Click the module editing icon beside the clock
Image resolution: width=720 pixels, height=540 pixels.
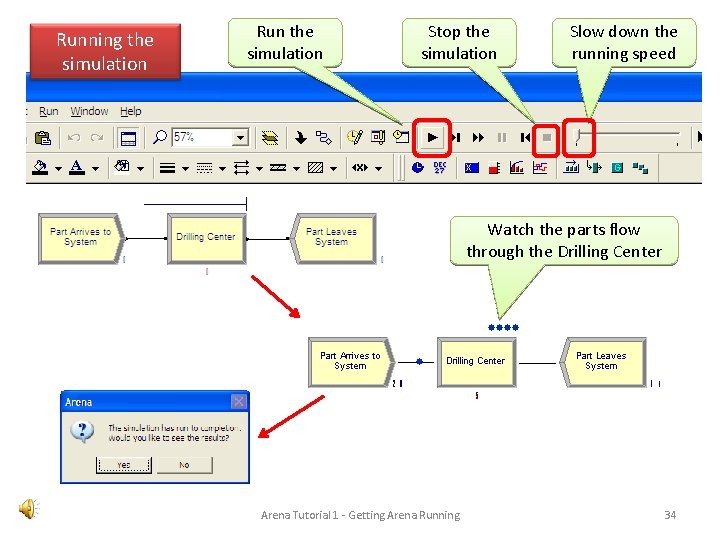(x=378, y=137)
